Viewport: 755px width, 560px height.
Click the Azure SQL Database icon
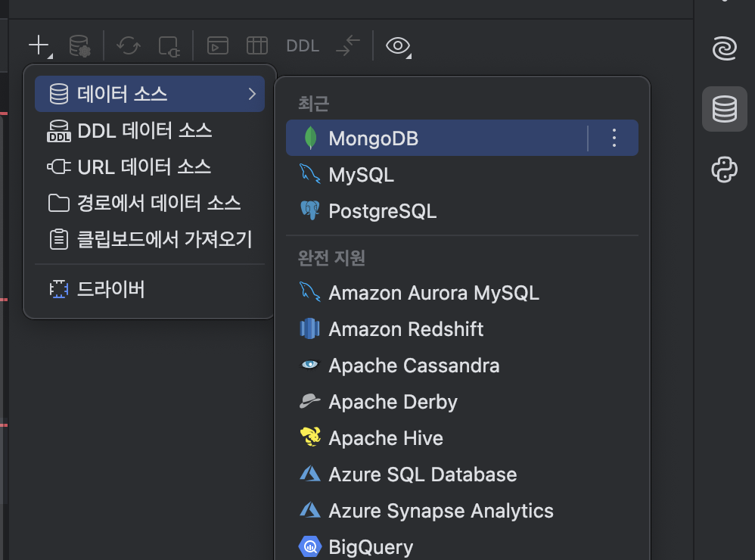click(x=310, y=473)
